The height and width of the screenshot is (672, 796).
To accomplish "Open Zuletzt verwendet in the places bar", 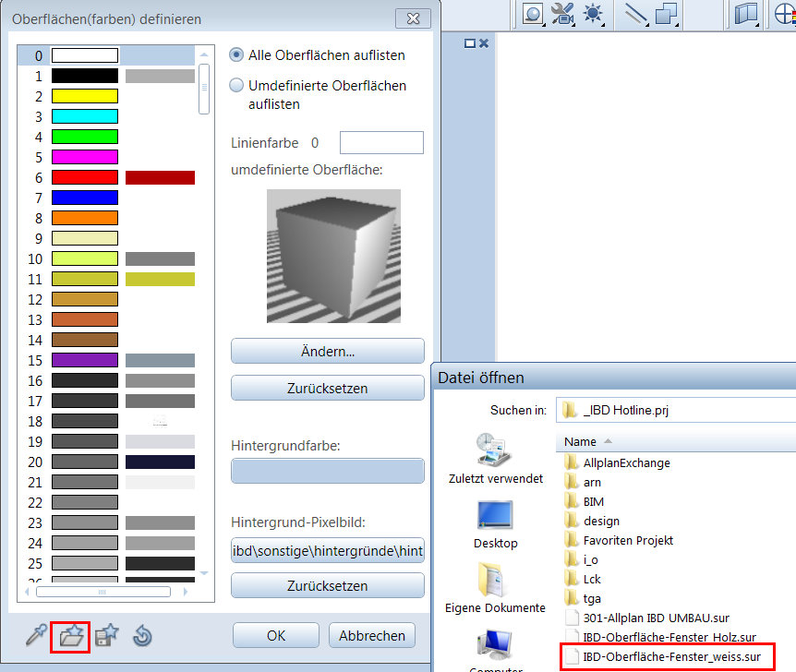I will tap(495, 459).
